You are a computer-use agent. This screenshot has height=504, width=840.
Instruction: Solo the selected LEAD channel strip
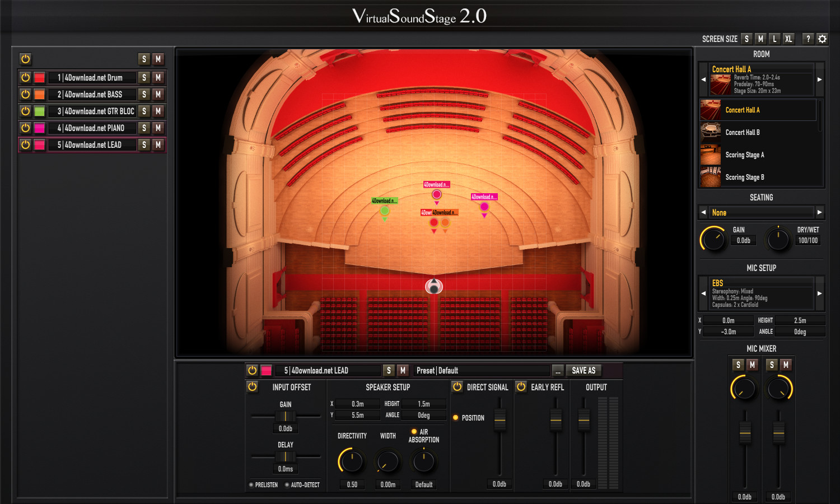389,370
